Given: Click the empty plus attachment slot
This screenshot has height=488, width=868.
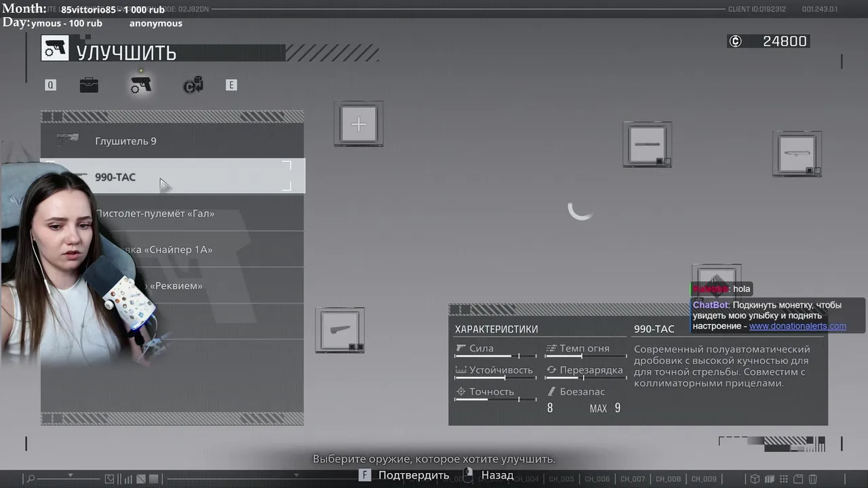Looking at the screenshot, I should [359, 124].
